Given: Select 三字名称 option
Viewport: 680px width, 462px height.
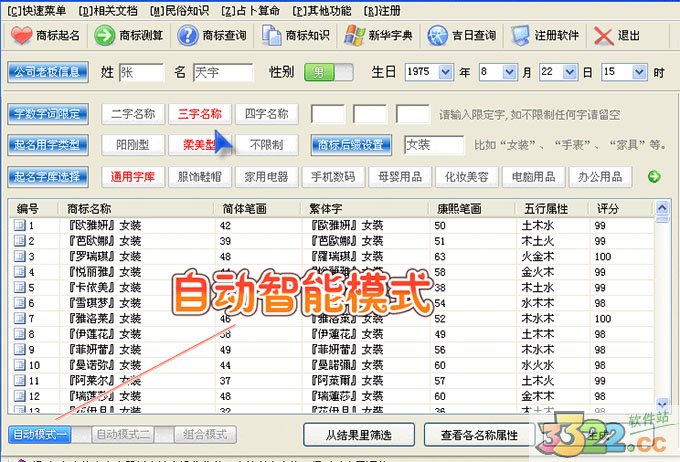Looking at the screenshot, I should coord(199,114).
